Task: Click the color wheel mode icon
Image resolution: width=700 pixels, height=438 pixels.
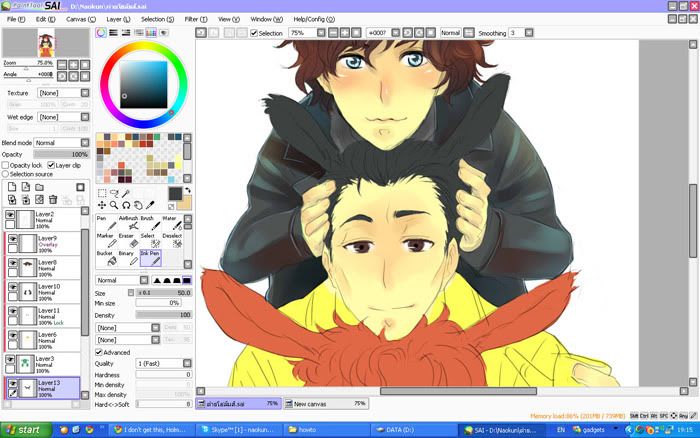Action: tap(101, 33)
